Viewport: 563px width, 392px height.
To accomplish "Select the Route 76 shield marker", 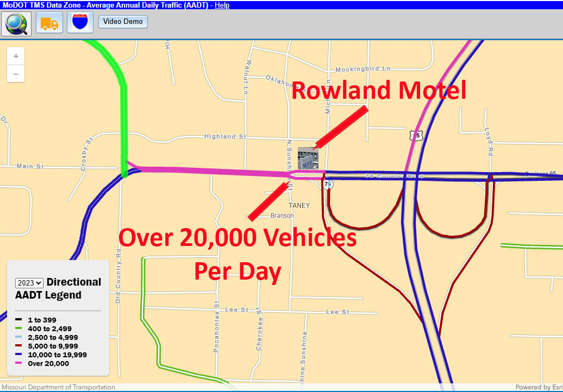I will (328, 185).
